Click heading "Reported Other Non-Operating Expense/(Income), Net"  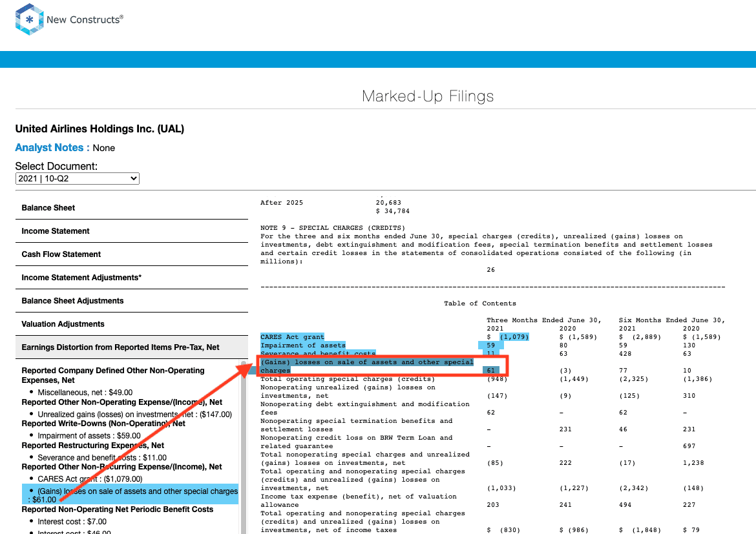[x=122, y=402]
